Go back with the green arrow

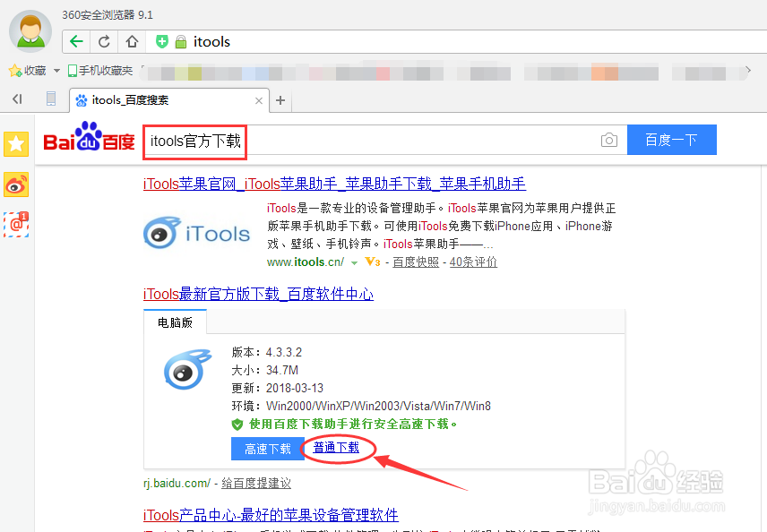click(76, 41)
